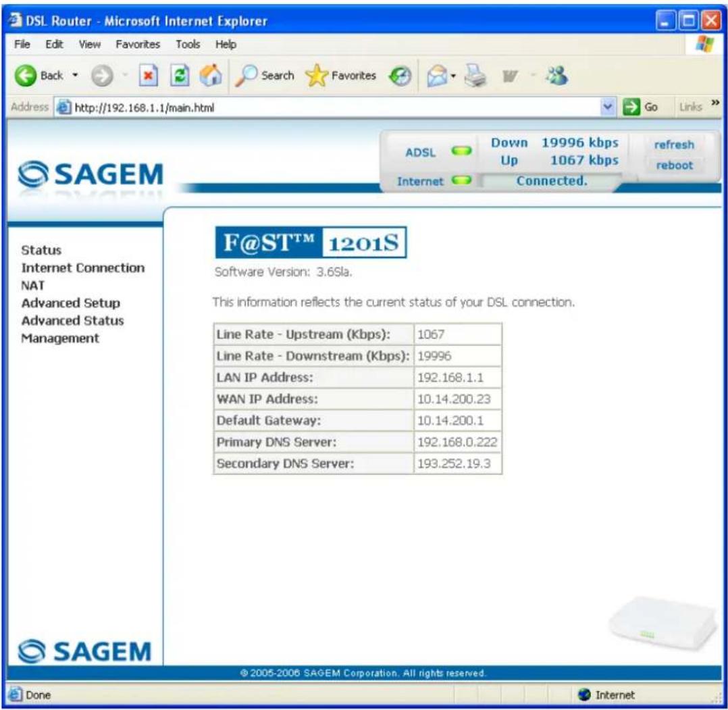Click the Down 19996 kbps rate
728x710 pixels.
coord(555,143)
